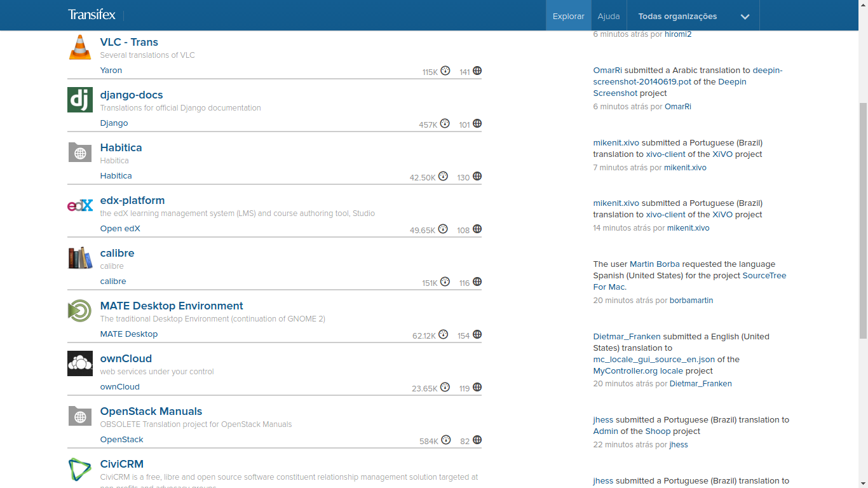Open hiromi2 user profile link

(678, 34)
